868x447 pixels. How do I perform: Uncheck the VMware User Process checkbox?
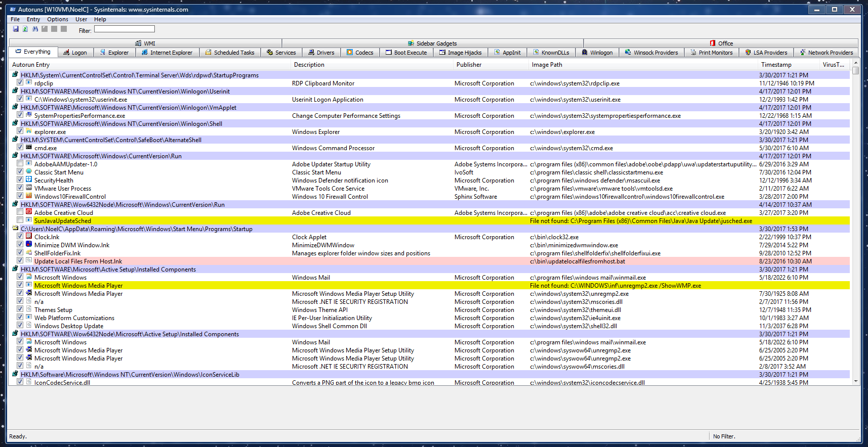coord(20,188)
